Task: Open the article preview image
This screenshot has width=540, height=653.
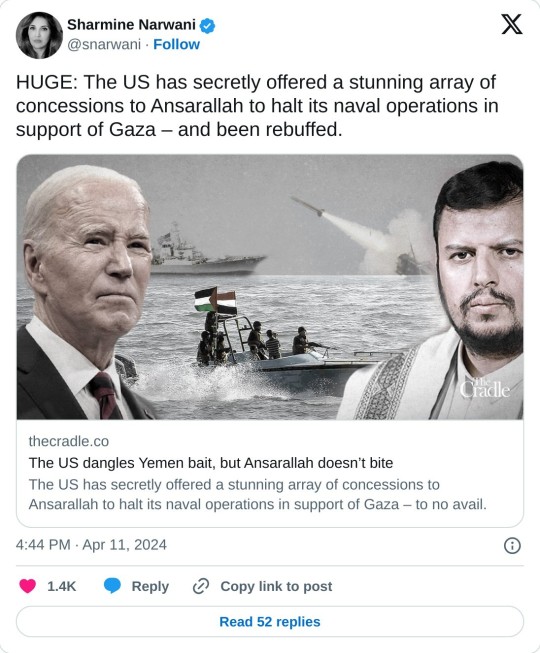Action: (x=270, y=287)
